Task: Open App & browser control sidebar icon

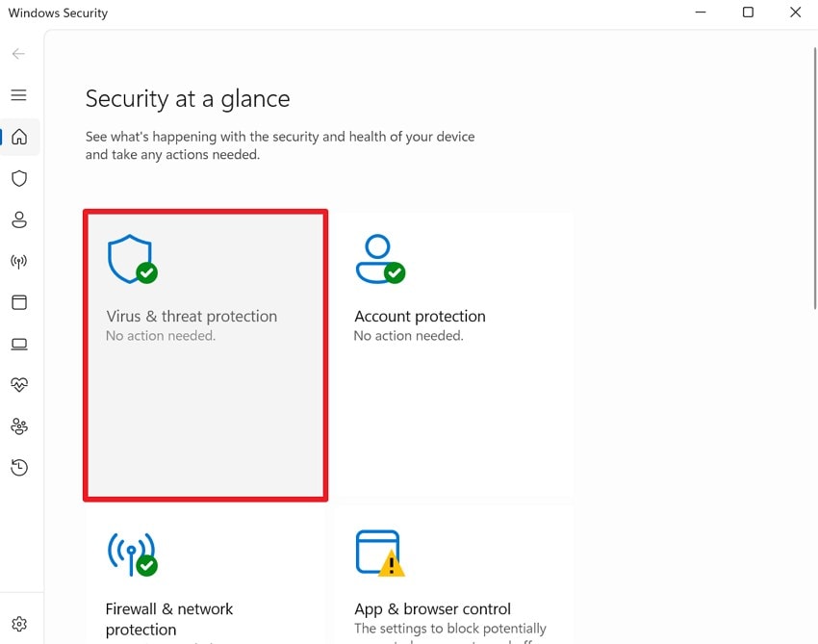Action: pyautogui.click(x=19, y=302)
